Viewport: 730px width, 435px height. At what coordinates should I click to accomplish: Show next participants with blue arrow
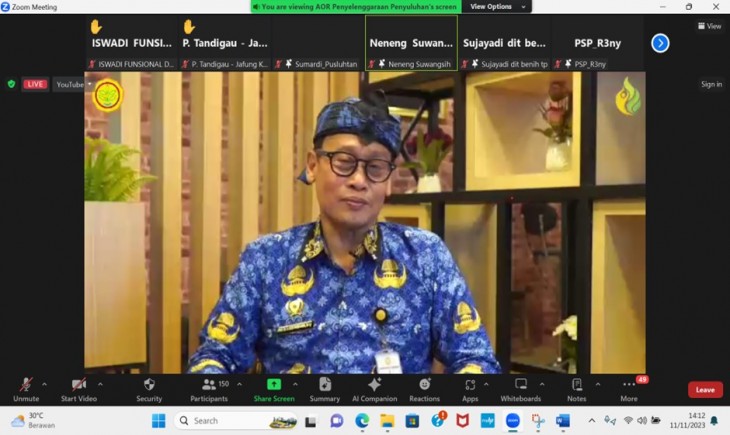click(x=660, y=43)
